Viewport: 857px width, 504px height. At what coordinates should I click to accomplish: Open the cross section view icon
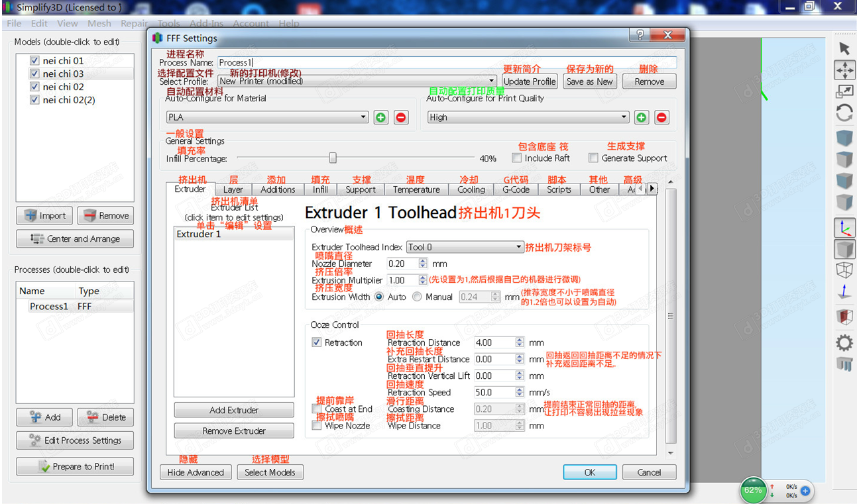point(844,317)
